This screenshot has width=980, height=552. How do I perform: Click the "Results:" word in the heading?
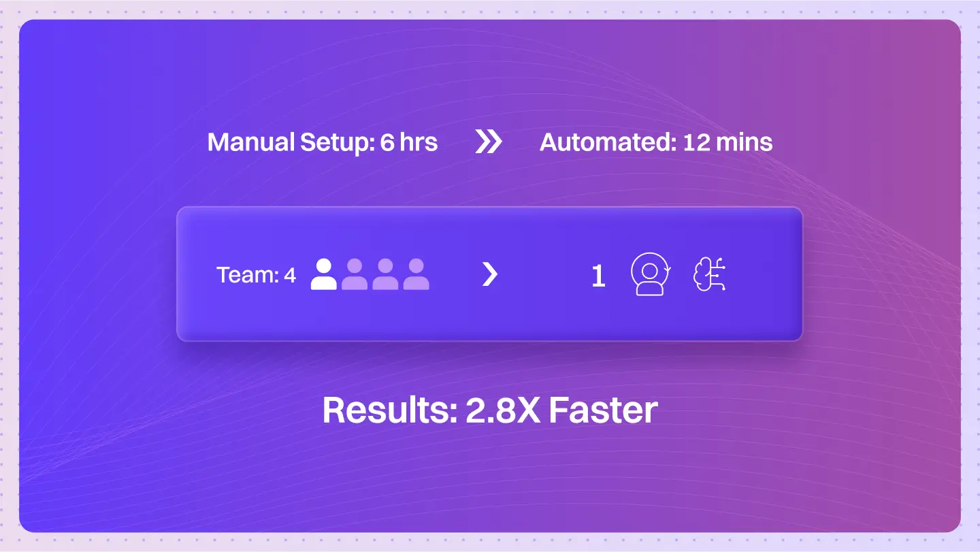[x=390, y=410]
